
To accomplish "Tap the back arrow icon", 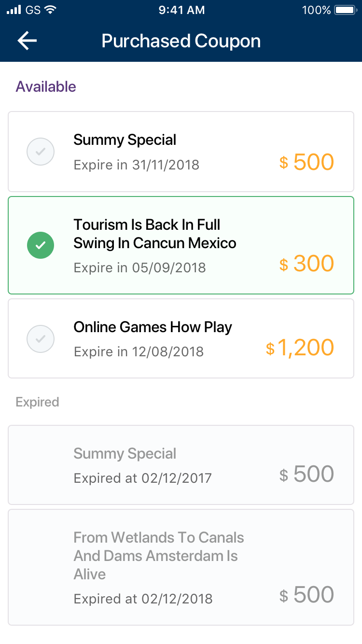I will coord(27,41).
